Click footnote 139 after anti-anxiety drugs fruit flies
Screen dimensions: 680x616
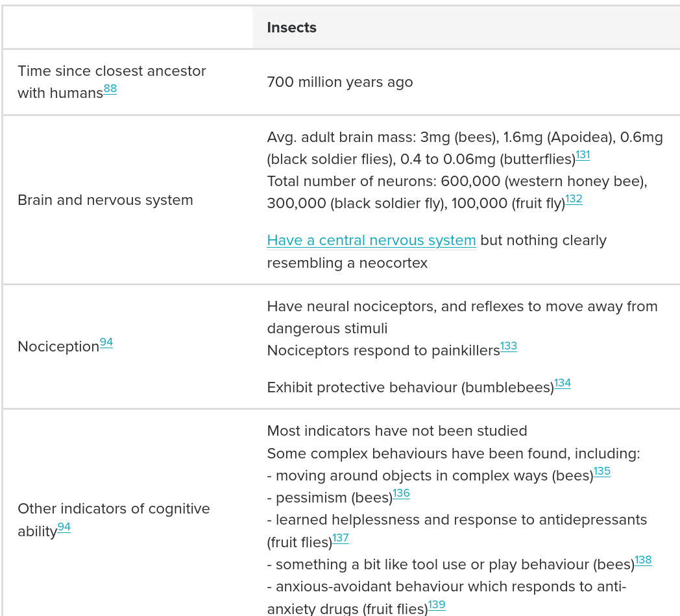point(437,604)
